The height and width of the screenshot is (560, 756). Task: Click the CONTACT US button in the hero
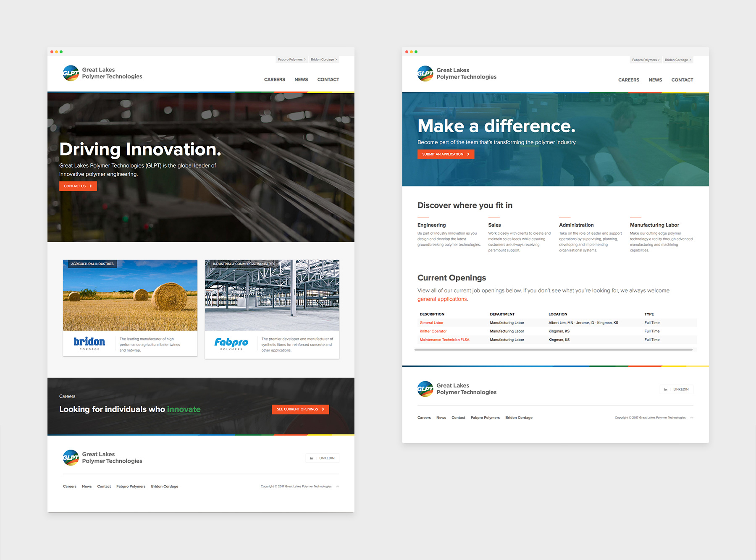(x=78, y=186)
